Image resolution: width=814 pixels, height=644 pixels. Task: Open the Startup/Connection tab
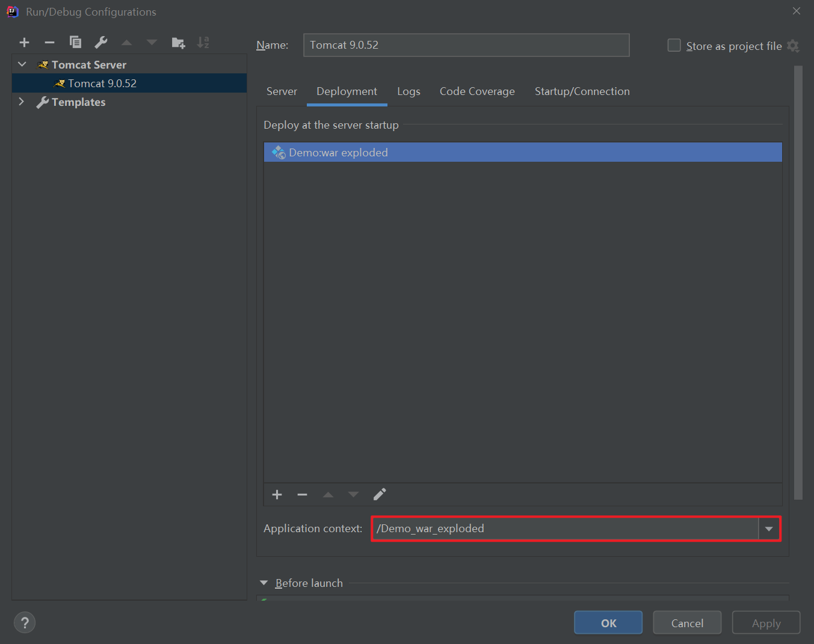click(582, 91)
